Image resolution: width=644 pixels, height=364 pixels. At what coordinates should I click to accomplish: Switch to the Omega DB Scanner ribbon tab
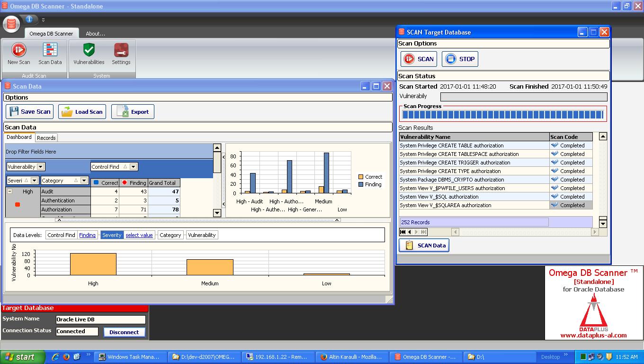point(51,34)
